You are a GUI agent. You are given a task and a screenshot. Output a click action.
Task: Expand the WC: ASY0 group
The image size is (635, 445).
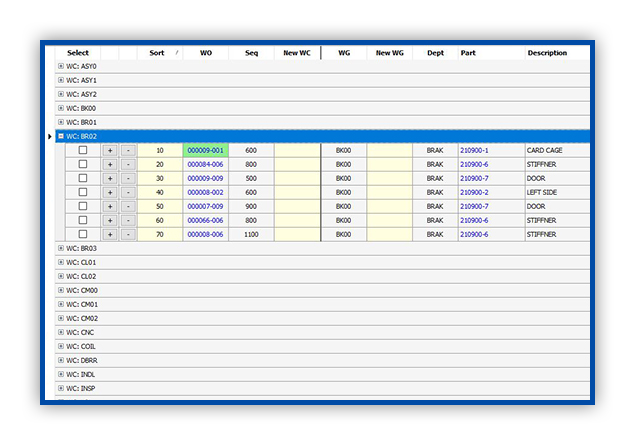pyautogui.click(x=61, y=66)
